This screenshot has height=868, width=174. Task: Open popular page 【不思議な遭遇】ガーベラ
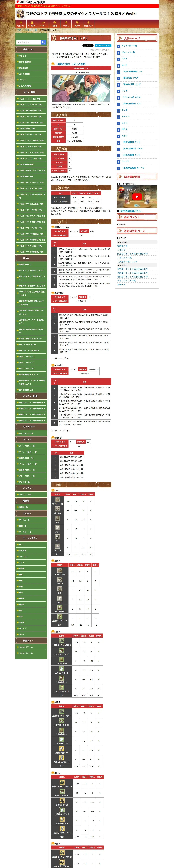tap(133, 168)
